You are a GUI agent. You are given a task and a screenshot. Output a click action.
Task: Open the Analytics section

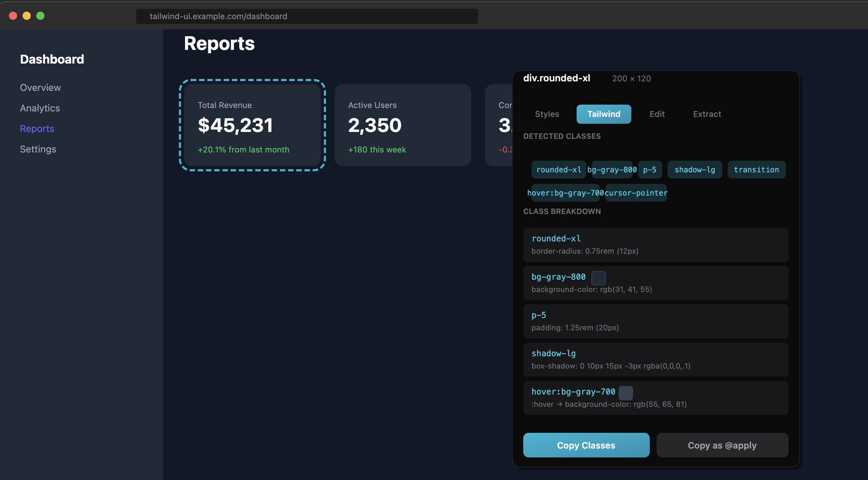(40, 108)
